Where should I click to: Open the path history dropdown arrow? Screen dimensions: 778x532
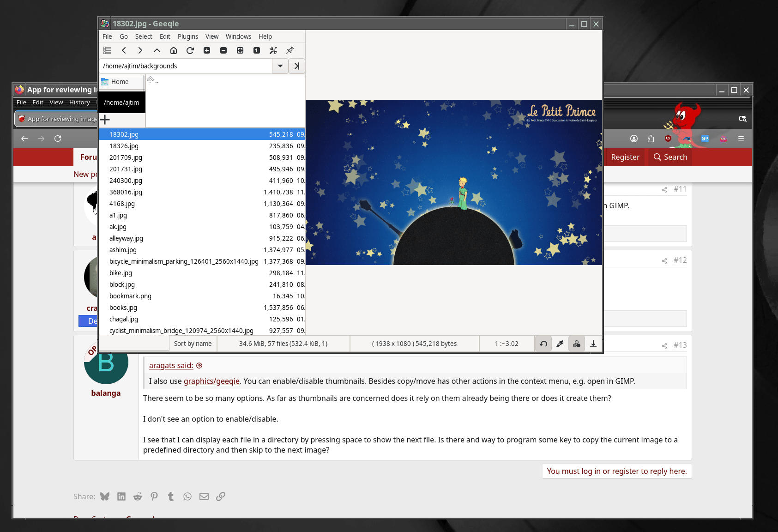coord(280,66)
